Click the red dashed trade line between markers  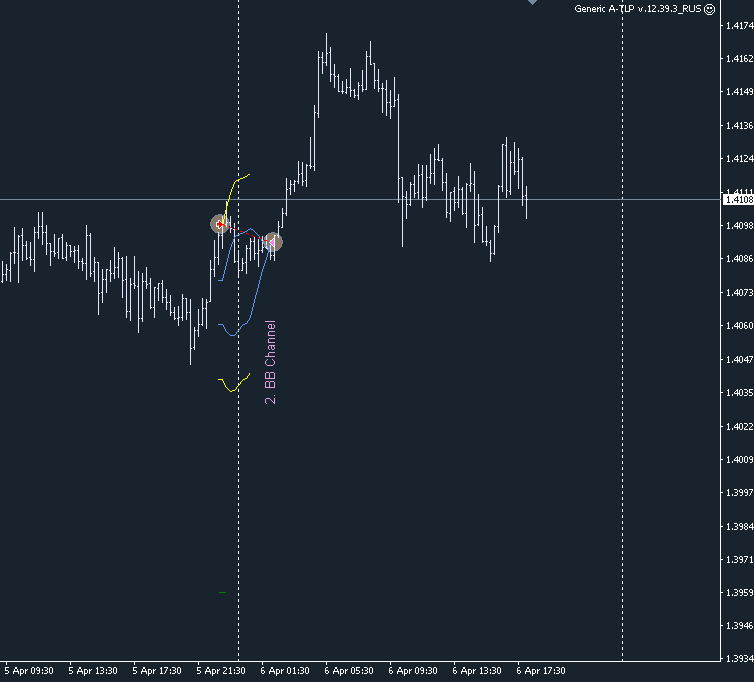click(246, 233)
